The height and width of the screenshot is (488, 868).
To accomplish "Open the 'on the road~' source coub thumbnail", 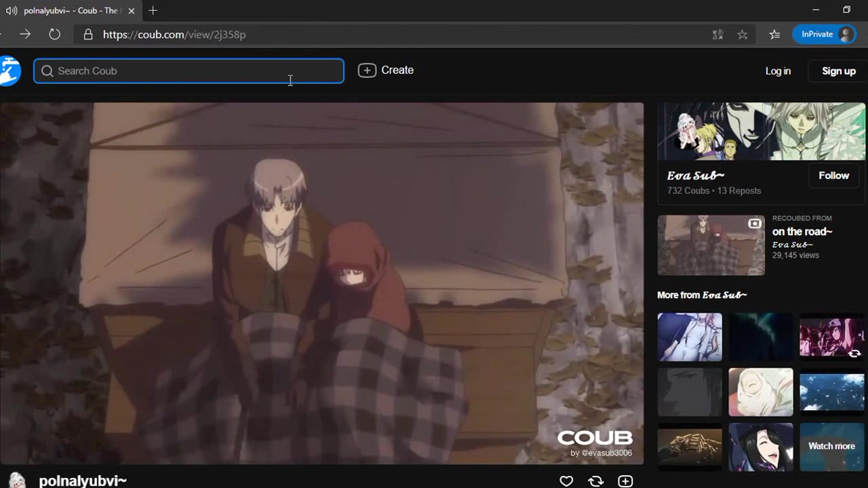I will [x=711, y=245].
